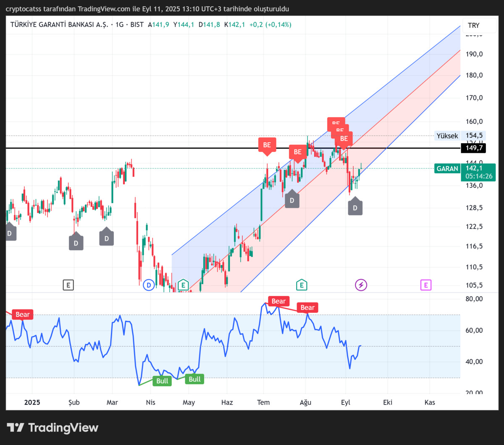Screen dimensions: 504x445
Task: Open the TRY currency selector
Action: click(x=474, y=25)
